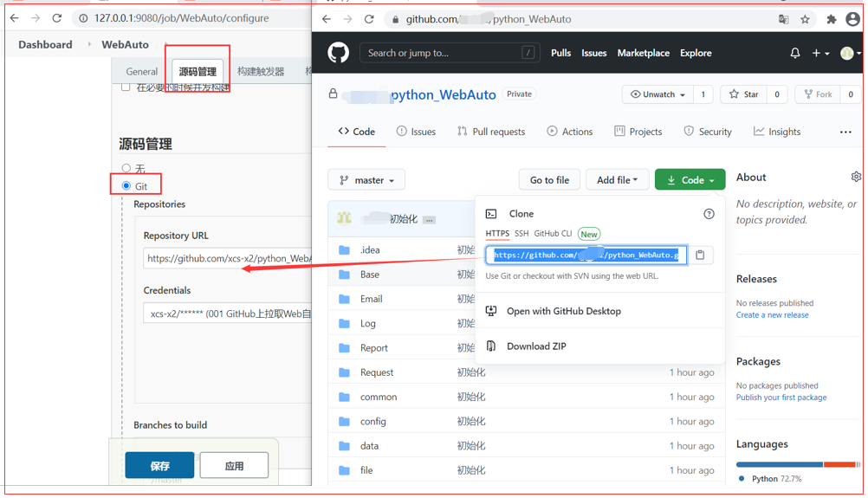The image size is (868, 498).
Task: Open the Projects tab
Action: point(638,132)
